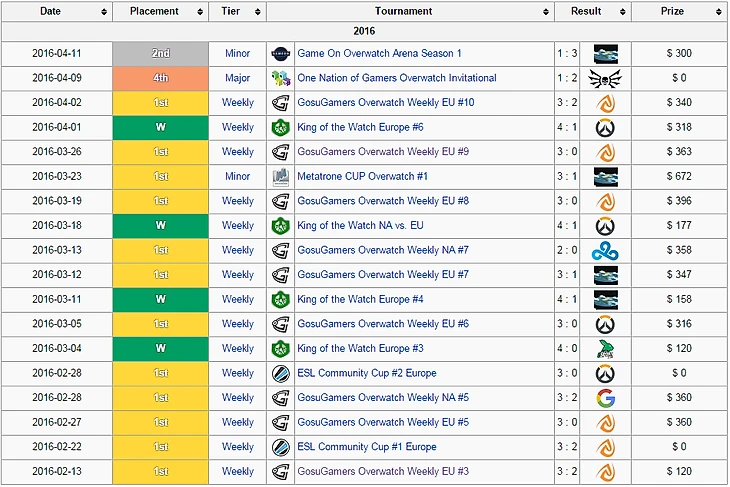This screenshot has width=730, height=487.
Task: Click the Google-style G team logo
Action: (605, 397)
